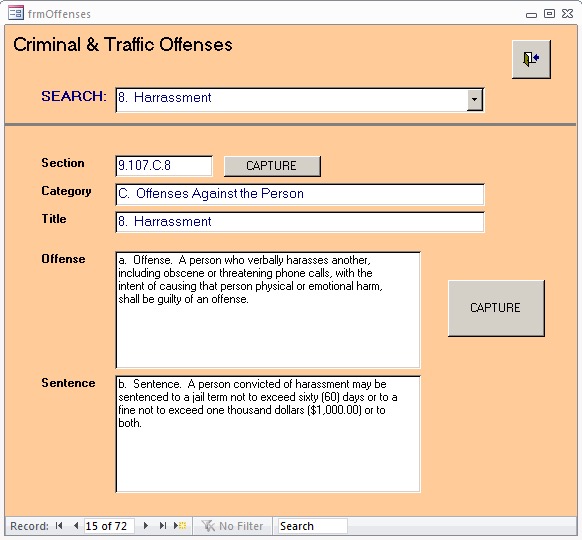Open the SEARCH combo box dropdown arrow
This screenshot has width=582, height=540.
click(474, 99)
